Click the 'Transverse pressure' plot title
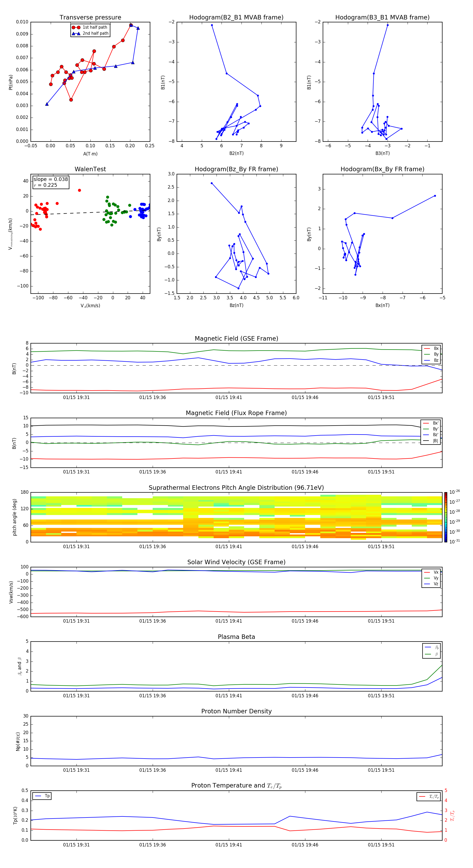473x868 pixels. tap(90, 18)
